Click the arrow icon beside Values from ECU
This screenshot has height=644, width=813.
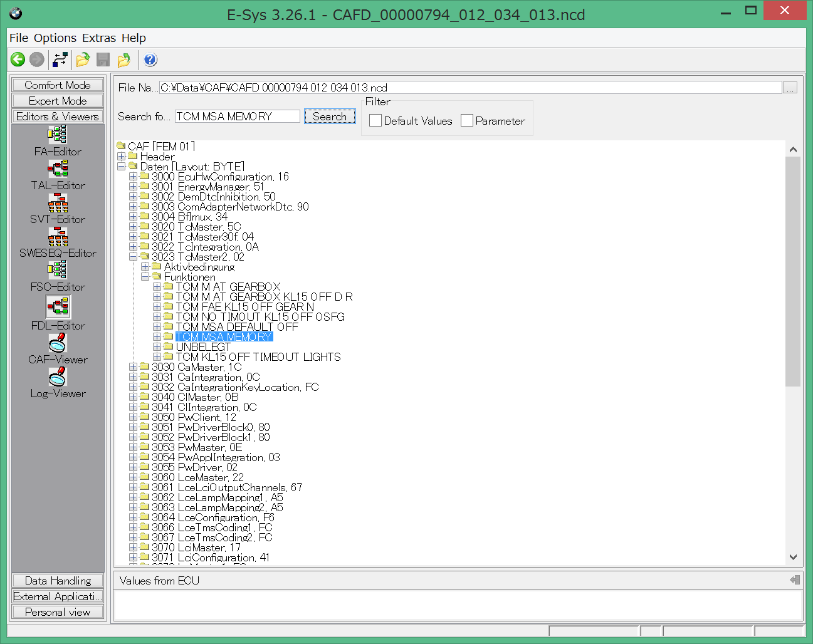tap(795, 580)
